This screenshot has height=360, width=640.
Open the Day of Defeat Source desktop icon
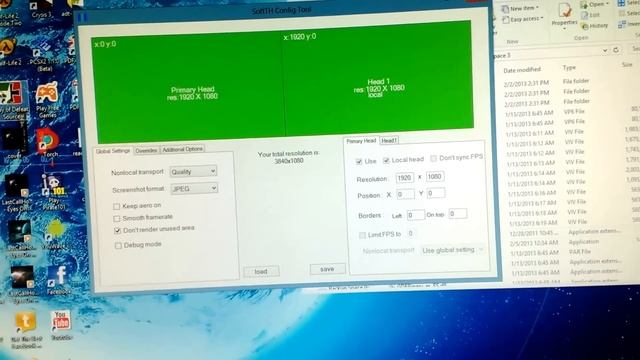[12, 101]
